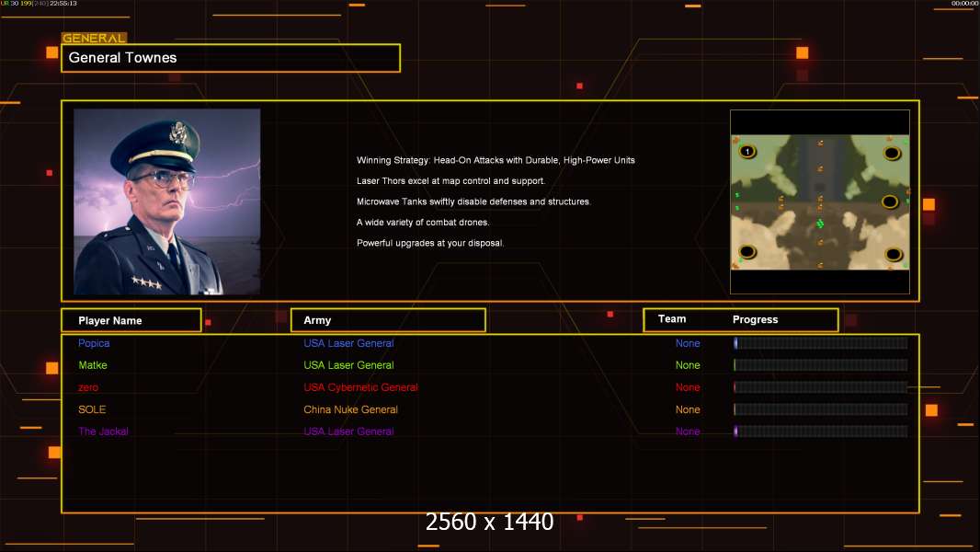Click zero's loading progress bar
The image size is (980, 552).
821,387
